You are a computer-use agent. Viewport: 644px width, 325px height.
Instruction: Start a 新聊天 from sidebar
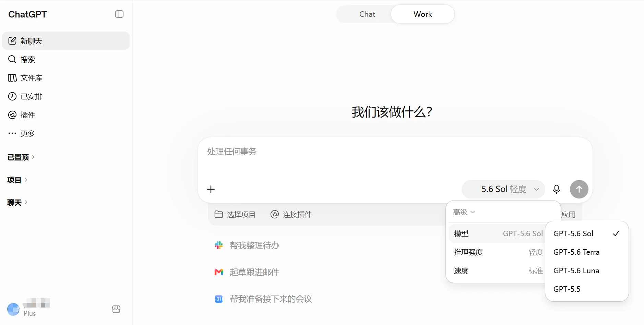point(66,41)
